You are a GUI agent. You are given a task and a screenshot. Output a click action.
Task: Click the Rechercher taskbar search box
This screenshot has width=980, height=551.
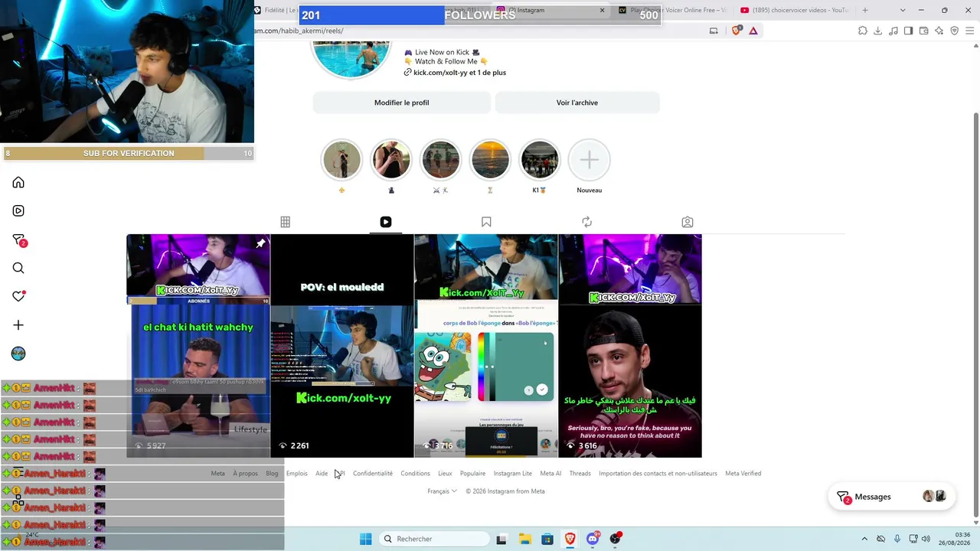point(434,539)
